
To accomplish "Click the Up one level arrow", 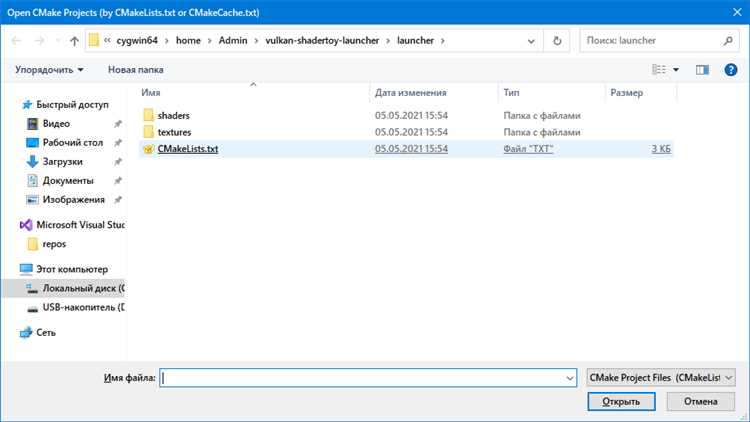I will [74, 41].
